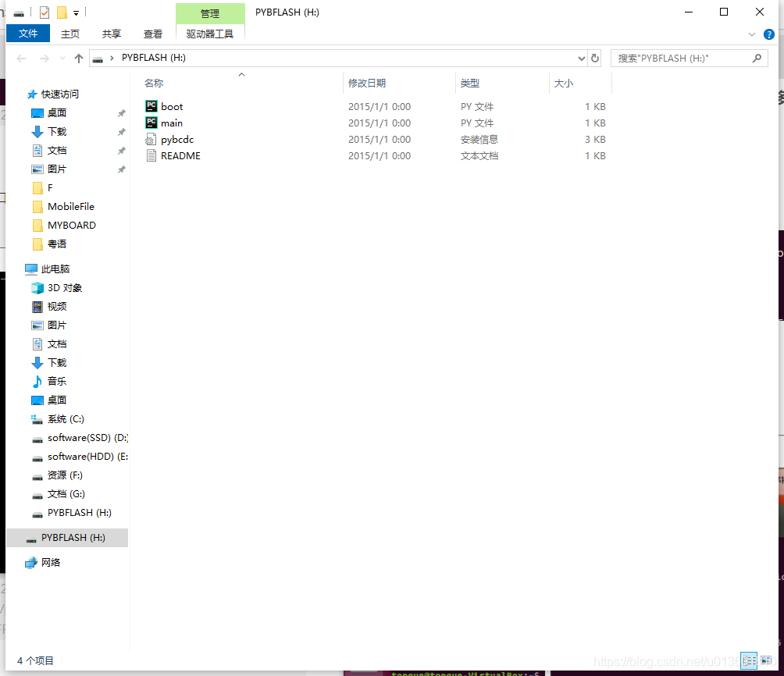Open pinned 下载 under quick access
Image resolution: width=784 pixels, height=676 pixels.
coord(57,131)
